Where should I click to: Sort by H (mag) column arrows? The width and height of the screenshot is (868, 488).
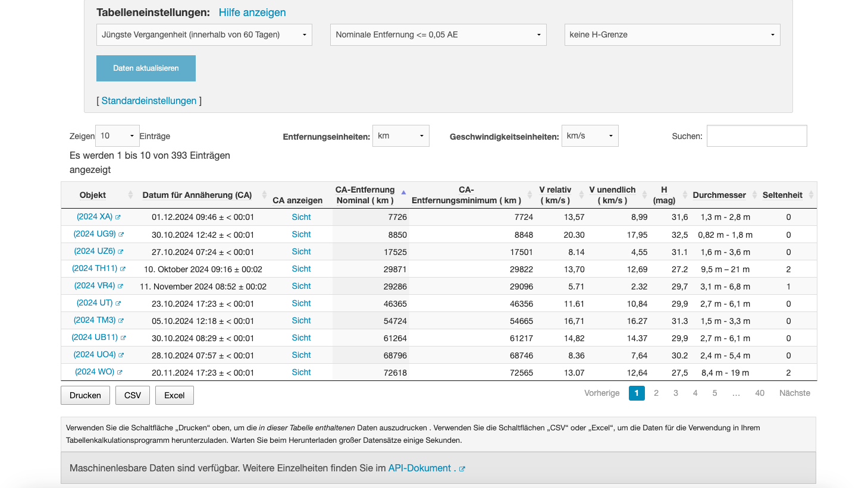pyautogui.click(x=685, y=195)
